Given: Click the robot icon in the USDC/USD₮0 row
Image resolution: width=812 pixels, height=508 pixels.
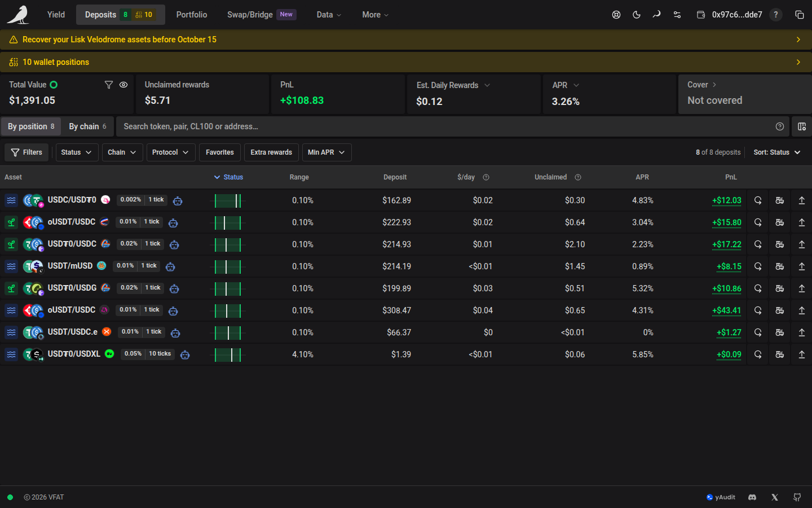Looking at the screenshot, I should tap(178, 200).
